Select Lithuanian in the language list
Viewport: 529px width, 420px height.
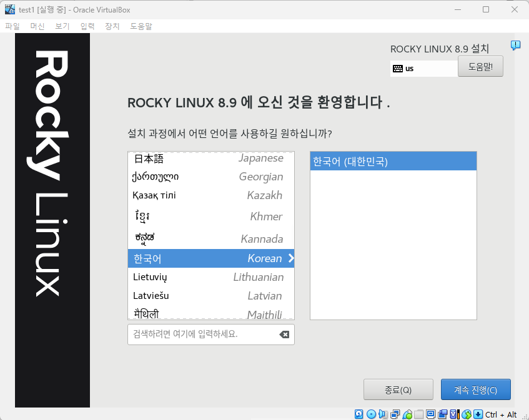point(211,277)
